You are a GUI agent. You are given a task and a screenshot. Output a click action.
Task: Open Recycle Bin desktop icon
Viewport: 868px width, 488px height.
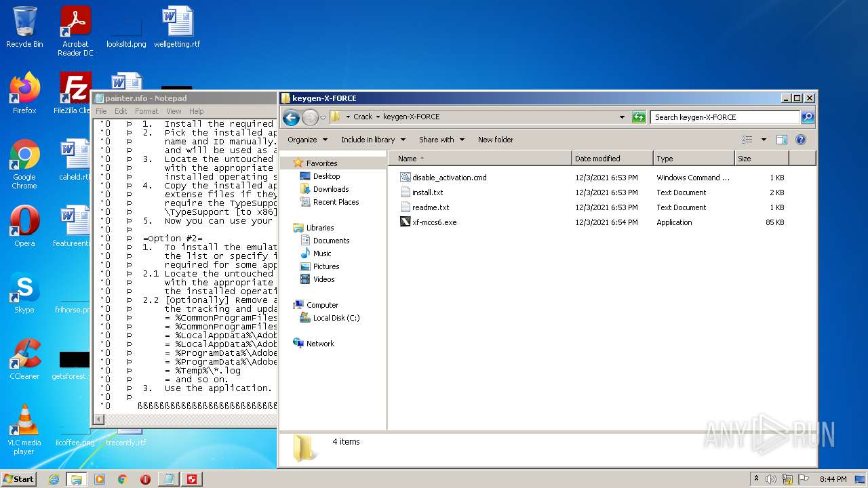coord(24,28)
